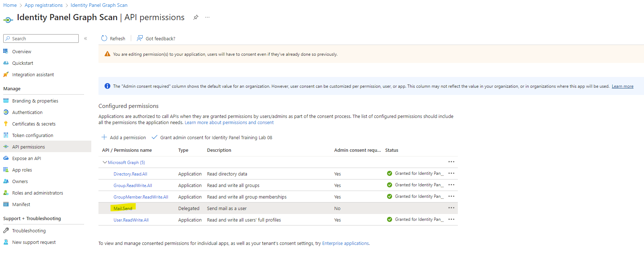
Task: Open the Directory.Read.All permission
Action: 130,174
